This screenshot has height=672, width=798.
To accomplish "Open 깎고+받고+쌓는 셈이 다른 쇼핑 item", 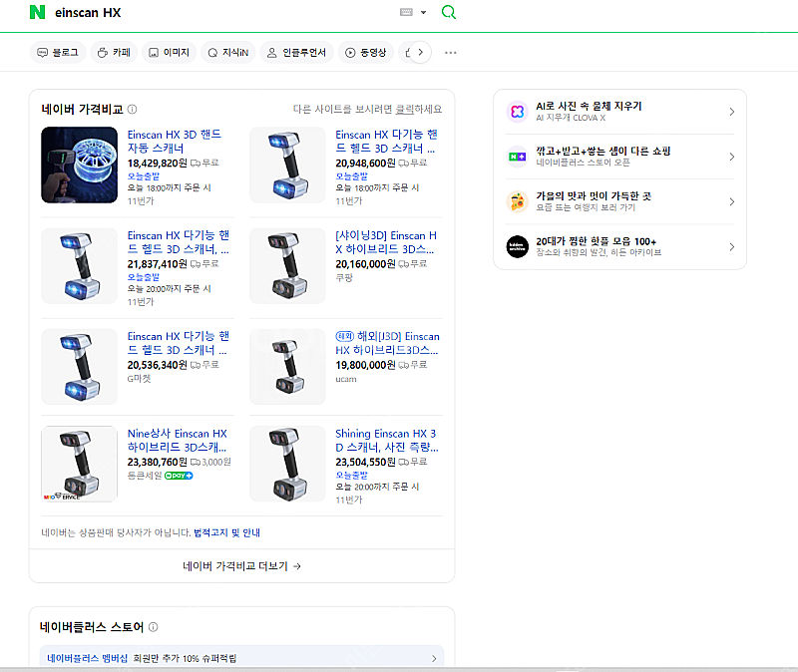I will [x=603, y=152].
